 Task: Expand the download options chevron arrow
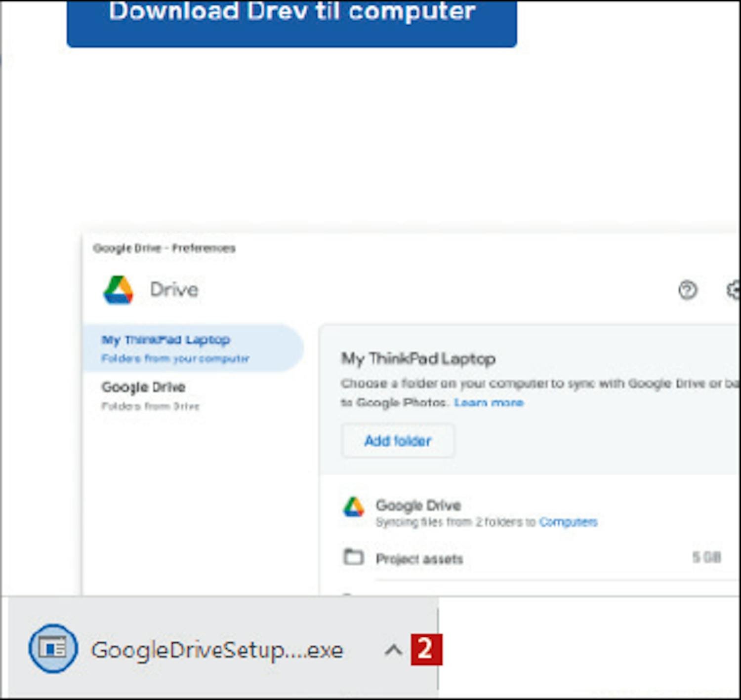click(393, 650)
